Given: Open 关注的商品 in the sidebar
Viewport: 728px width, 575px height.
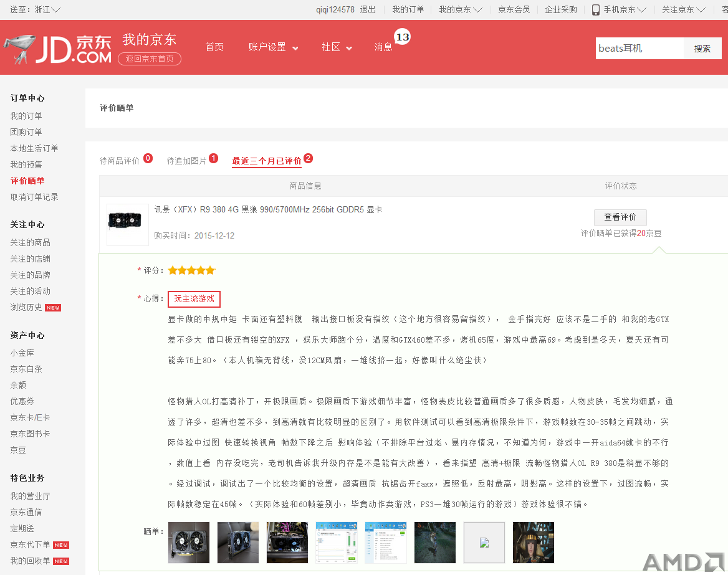Looking at the screenshot, I should click(30, 243).
